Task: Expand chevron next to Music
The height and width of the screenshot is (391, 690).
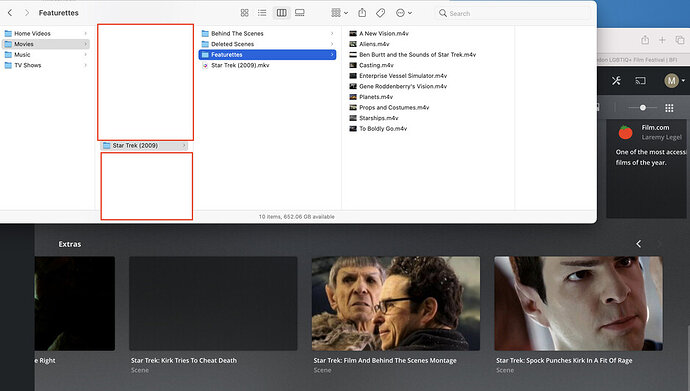Action: tap(85, 55)
